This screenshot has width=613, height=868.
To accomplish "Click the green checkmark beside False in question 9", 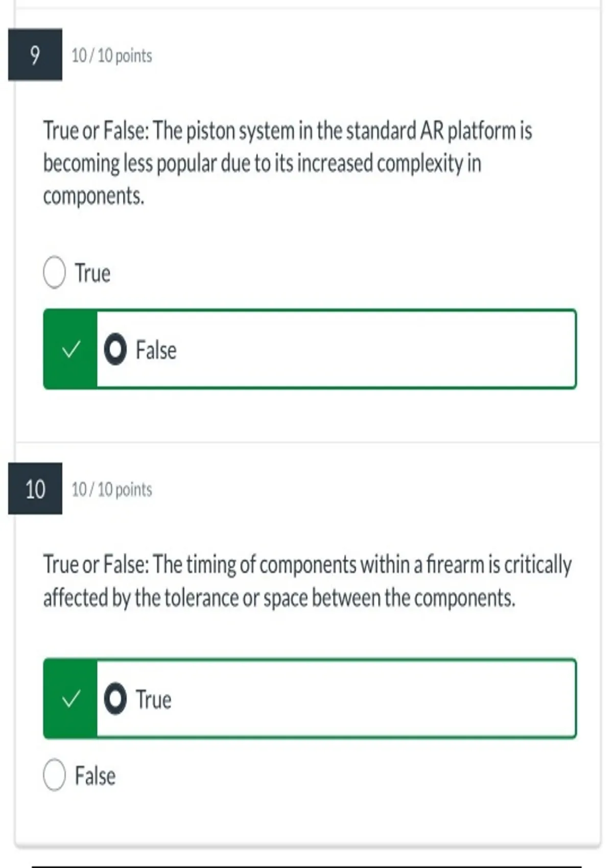I will 70,349.
